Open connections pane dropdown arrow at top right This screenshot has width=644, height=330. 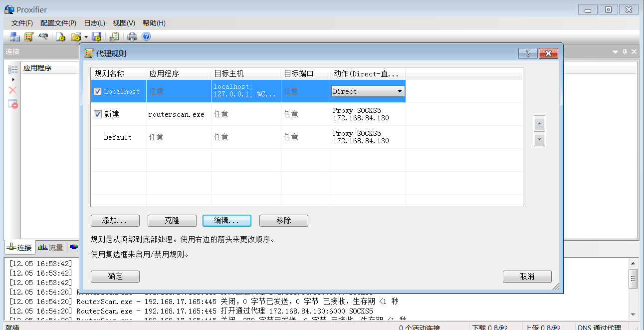[x=616, y=51]
